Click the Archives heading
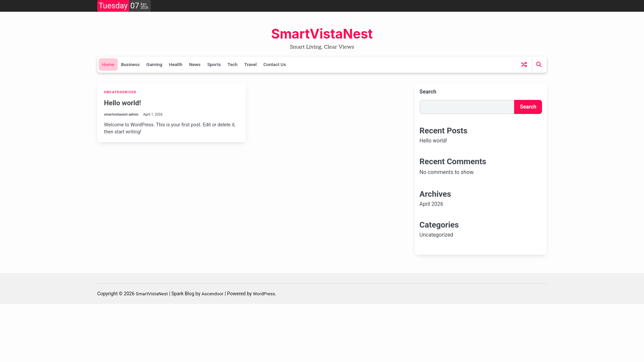Image resolution: width=644 pixels, height=362 pixels. tap(435, 194)
